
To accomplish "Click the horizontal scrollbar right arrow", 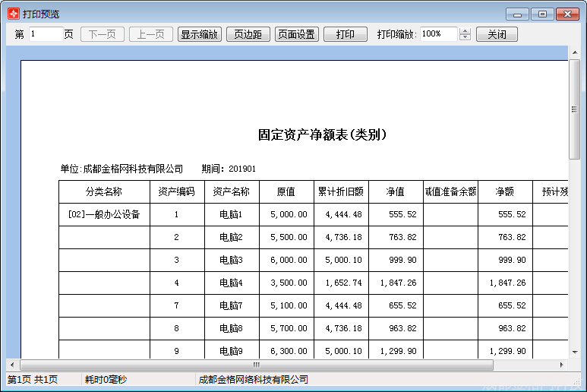I will (x=562, y=365).
